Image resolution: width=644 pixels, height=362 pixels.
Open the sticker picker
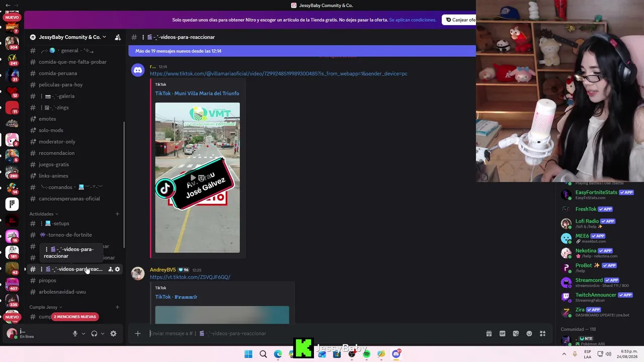(516, 333)
